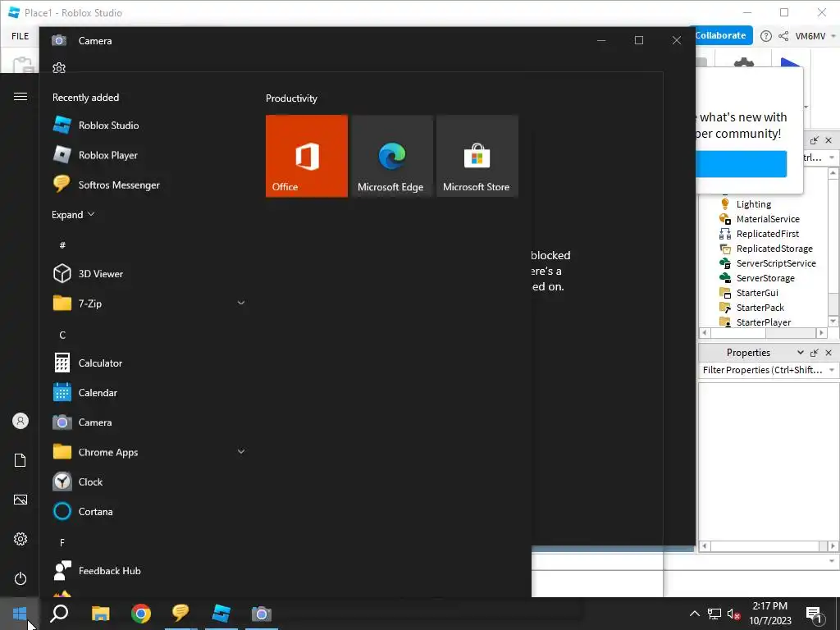Image resolution: width=840 pixels, height=630 pixels.
Task: Select ServerStorage in Explorer
Action: pyautogui.click(x=765, y=278)
